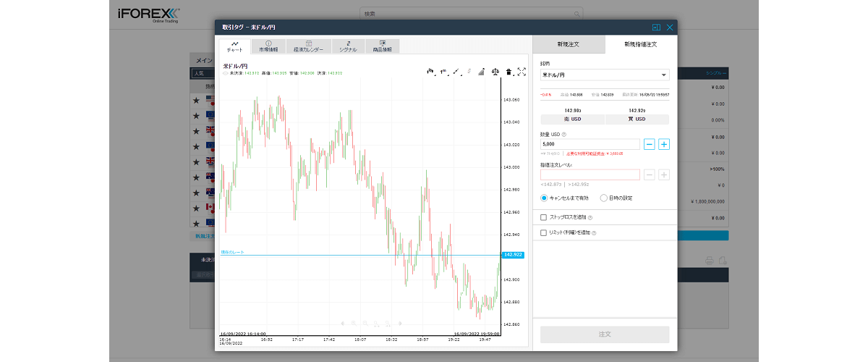Click the dialog pop-out window icon

point(656,27)
